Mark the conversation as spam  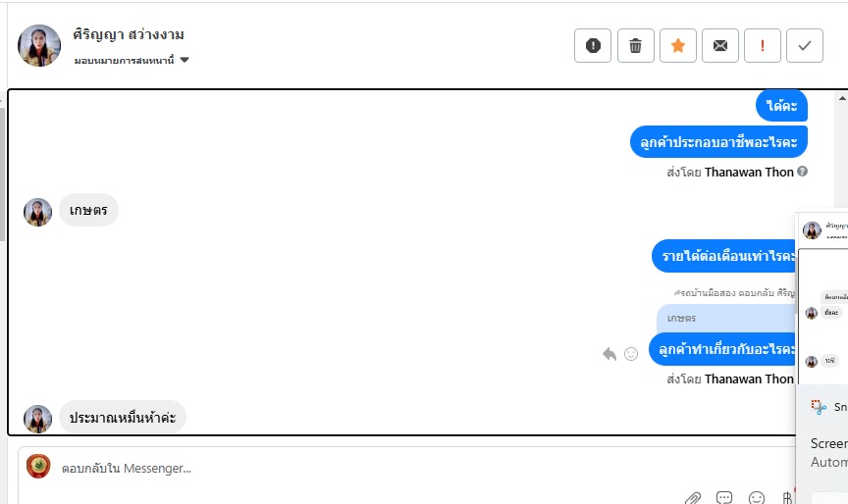(593, 45)
